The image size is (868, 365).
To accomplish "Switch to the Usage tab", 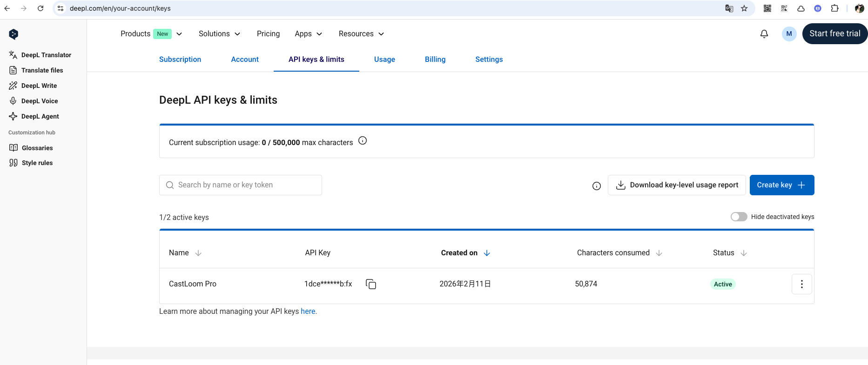I will [x=384, y=60].
